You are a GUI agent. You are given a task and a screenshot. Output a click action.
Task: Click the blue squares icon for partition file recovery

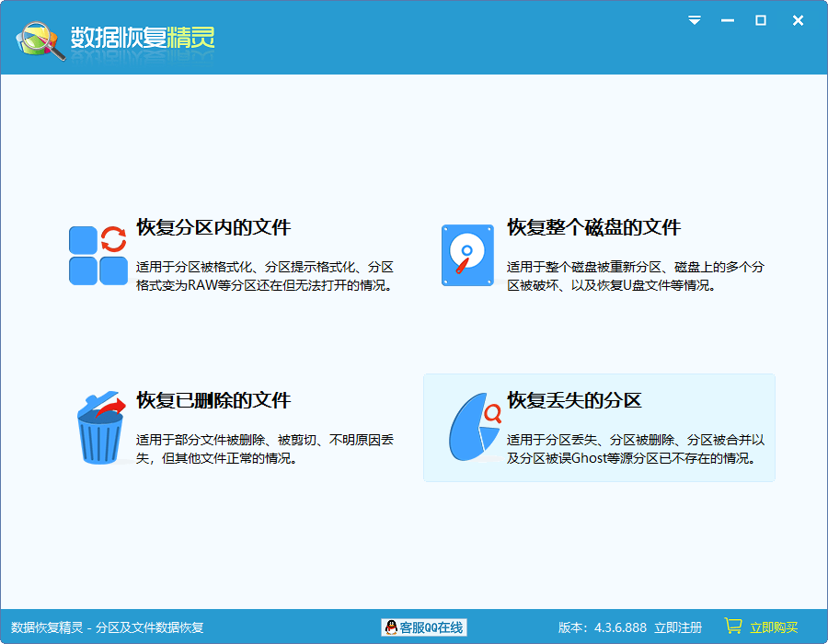click(98, 255)
